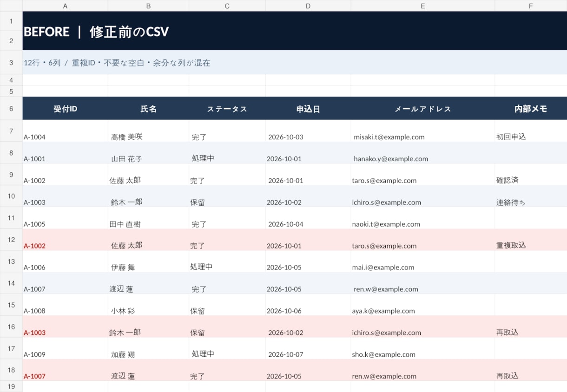
Task: Click the name 加藤 翔
Action: click(x=123, y=354)
